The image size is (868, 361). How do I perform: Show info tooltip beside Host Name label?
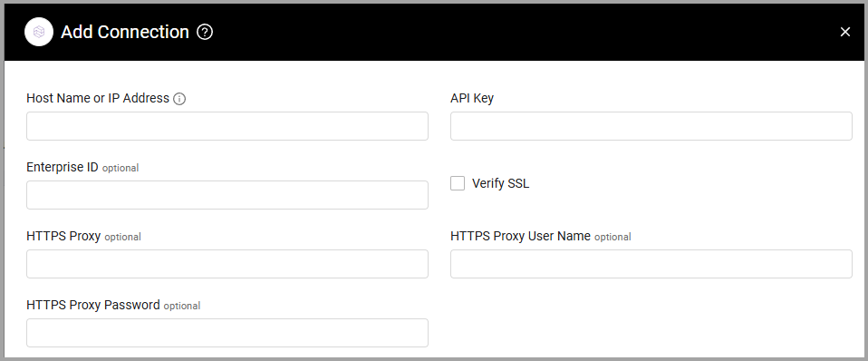179,99
